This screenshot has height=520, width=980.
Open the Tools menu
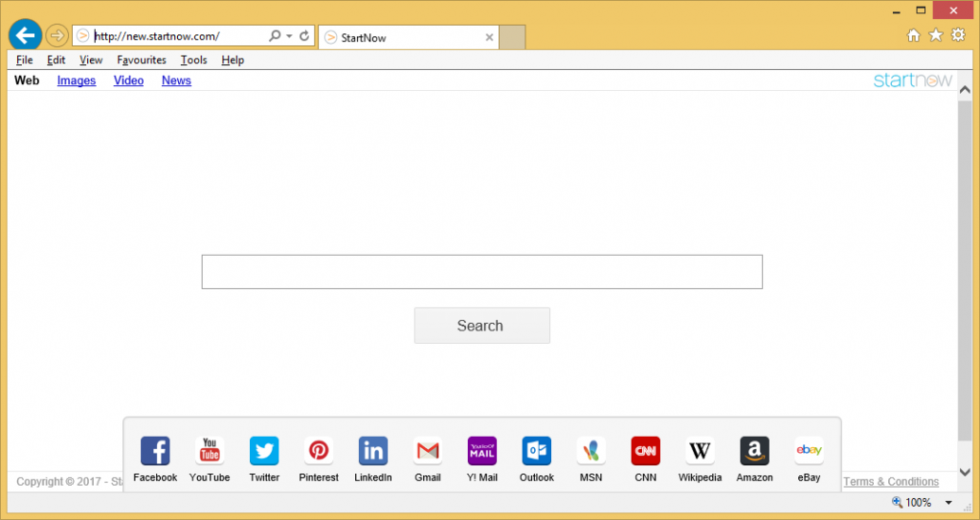coord(193,60)
